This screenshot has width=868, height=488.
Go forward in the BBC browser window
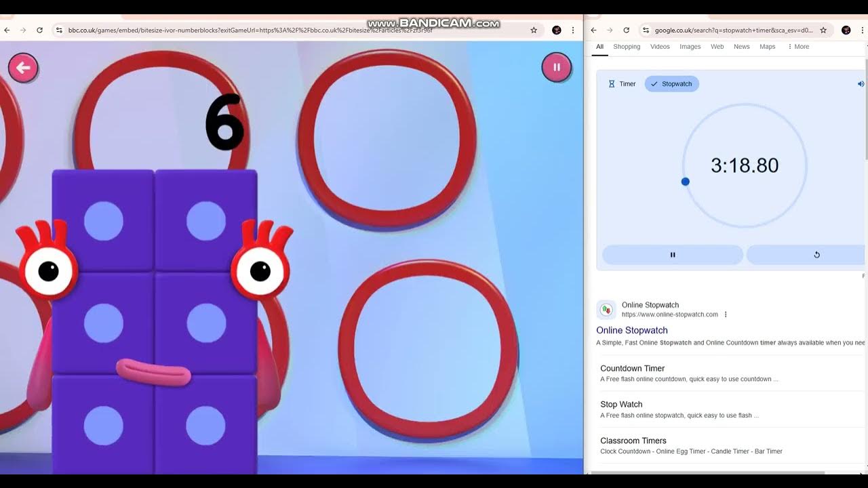23,30
